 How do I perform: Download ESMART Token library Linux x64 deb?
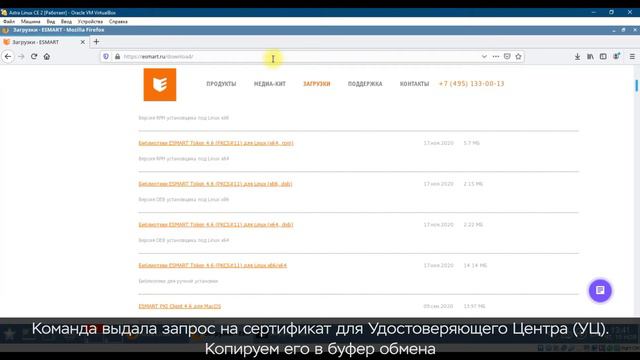pyautogui.click(x=216, y=225)
